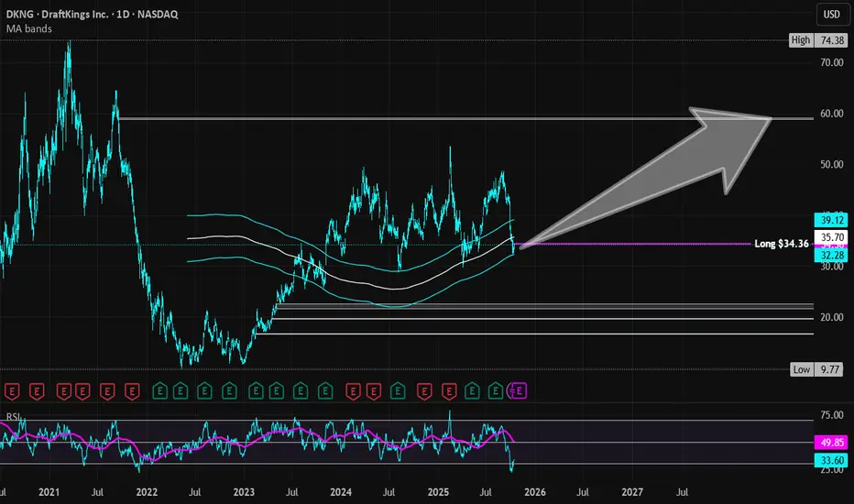Click the 39.12 upper band price tag

[x=831, y=220]
